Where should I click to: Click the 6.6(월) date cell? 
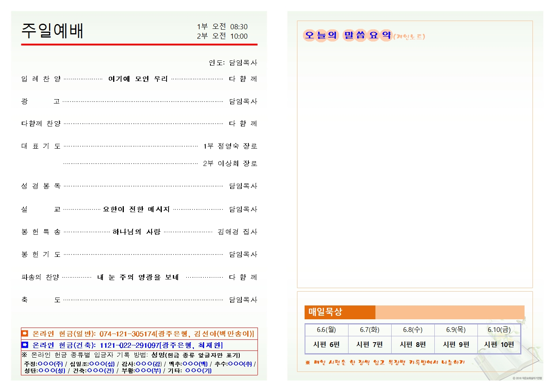pos(326,330)
